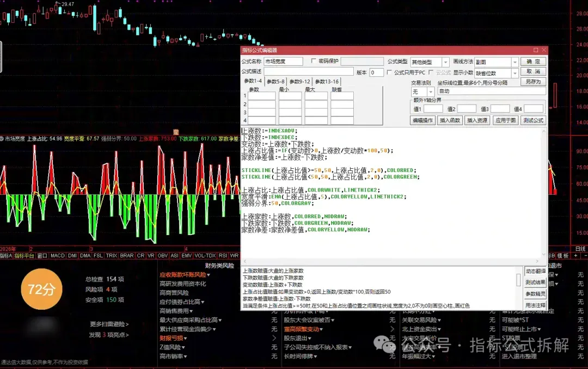Expand the 可能终止上市 item
The image size is (588, 369).
pyautogui.click(x=521, y=329)
